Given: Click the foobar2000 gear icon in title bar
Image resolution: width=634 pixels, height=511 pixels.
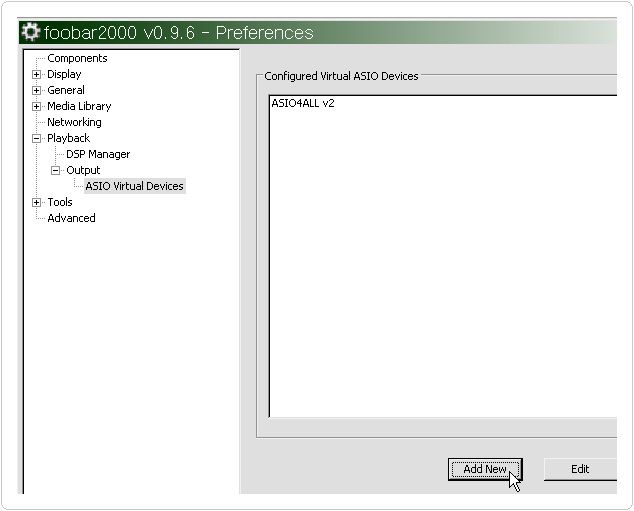Looking at the screenshot, I should click(x=31, y=32).
